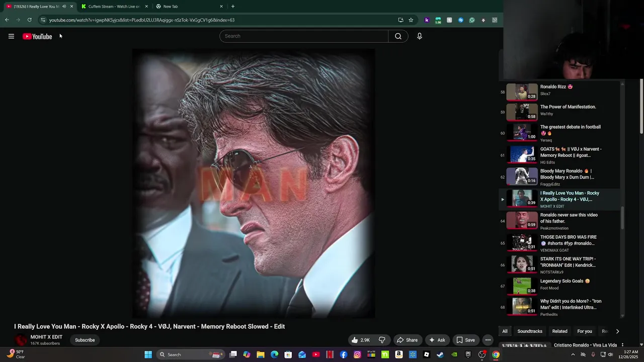Save the video to a playlist

(465, 340)
